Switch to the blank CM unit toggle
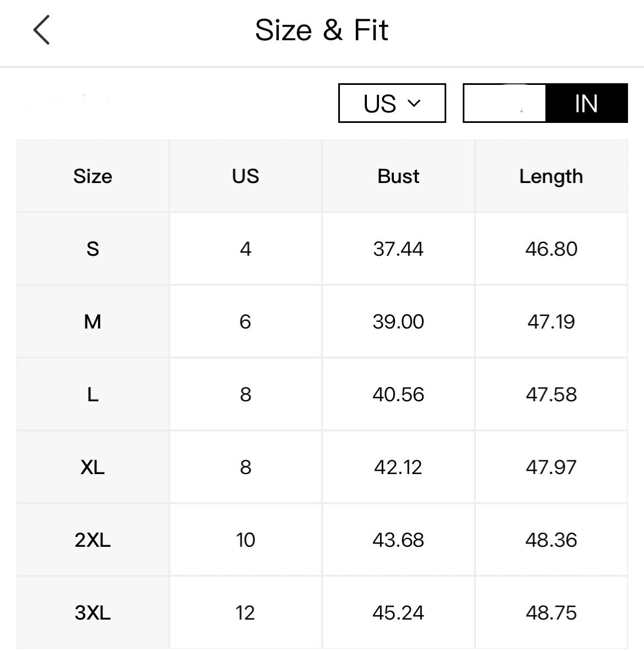 coord(505,103)
